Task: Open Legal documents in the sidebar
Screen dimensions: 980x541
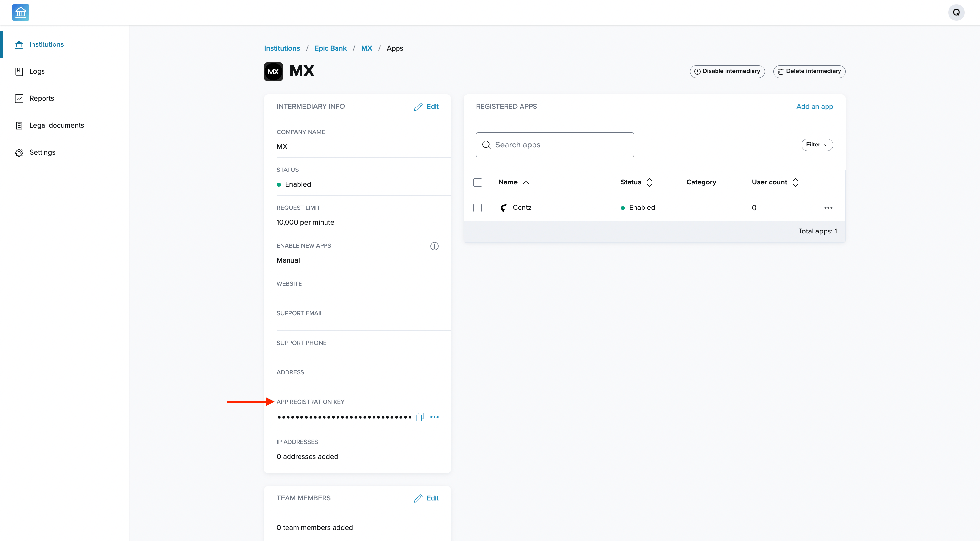Action: coord(57,126)
